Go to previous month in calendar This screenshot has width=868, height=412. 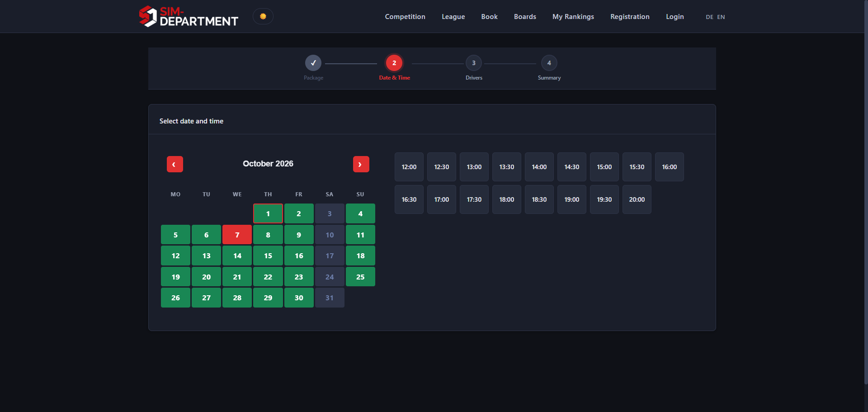[x=175, y=164]
